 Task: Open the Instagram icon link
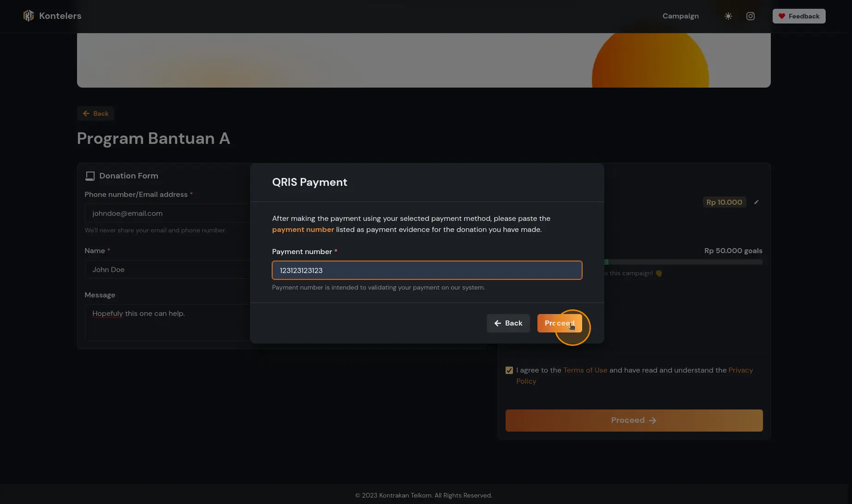(751, 16)
